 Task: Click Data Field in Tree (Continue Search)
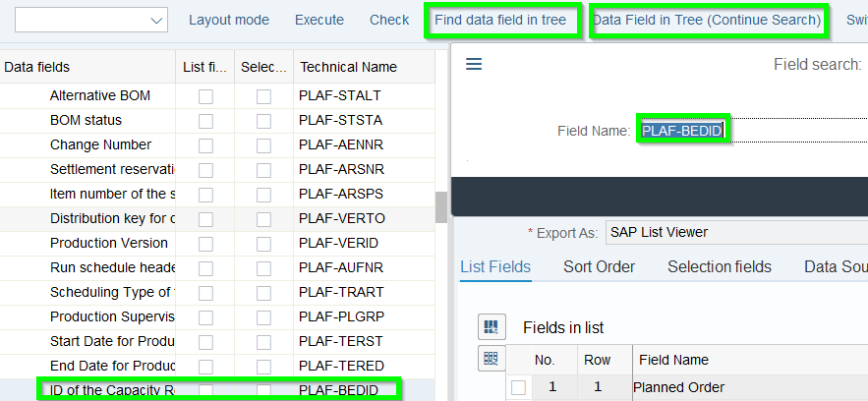tap(706, 20)
